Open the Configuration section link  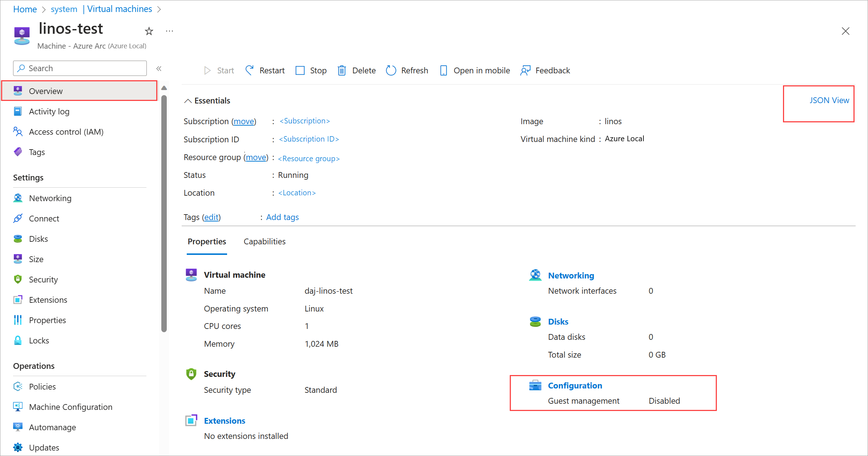[x=575, y=386]
